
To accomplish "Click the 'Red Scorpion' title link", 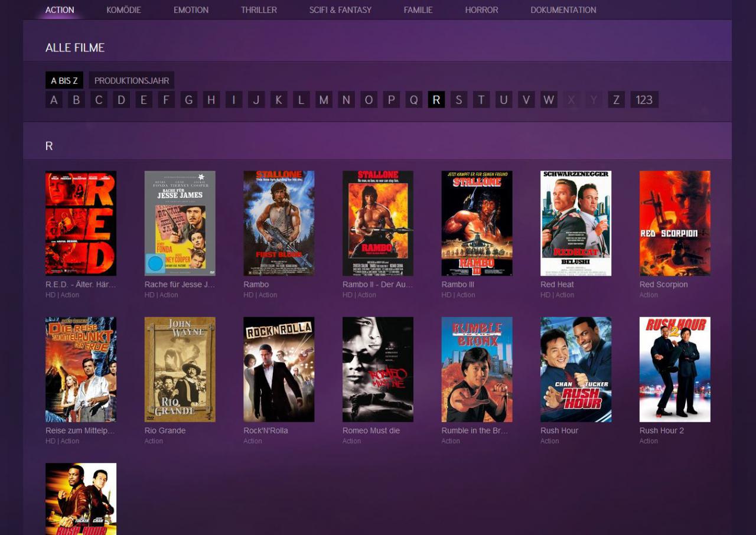I will click(x=663, y=285).
